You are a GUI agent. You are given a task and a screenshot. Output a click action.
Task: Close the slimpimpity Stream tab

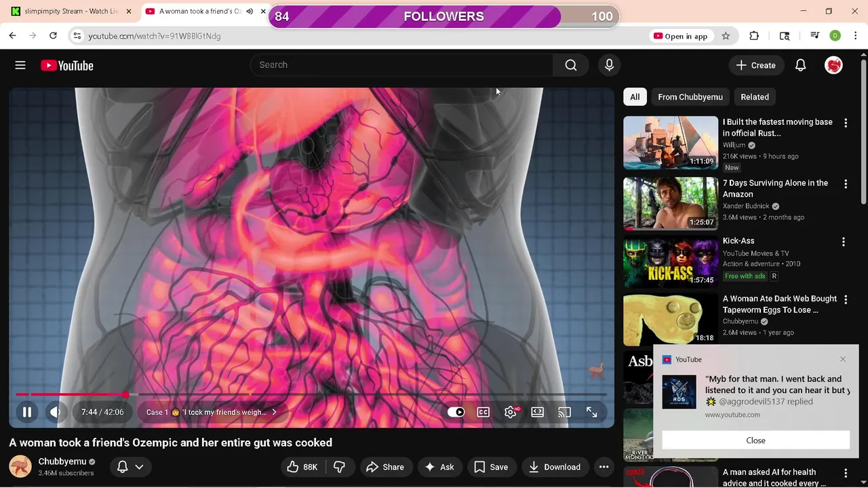click(129, 12)
